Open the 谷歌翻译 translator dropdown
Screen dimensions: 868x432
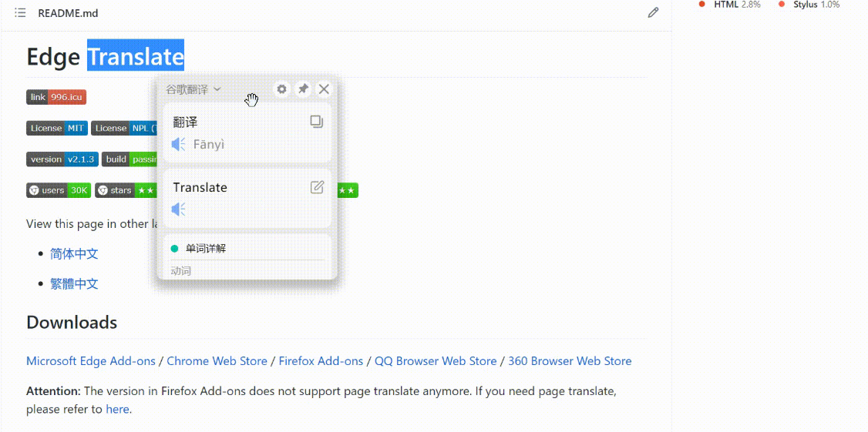click(x=193, y=89)
